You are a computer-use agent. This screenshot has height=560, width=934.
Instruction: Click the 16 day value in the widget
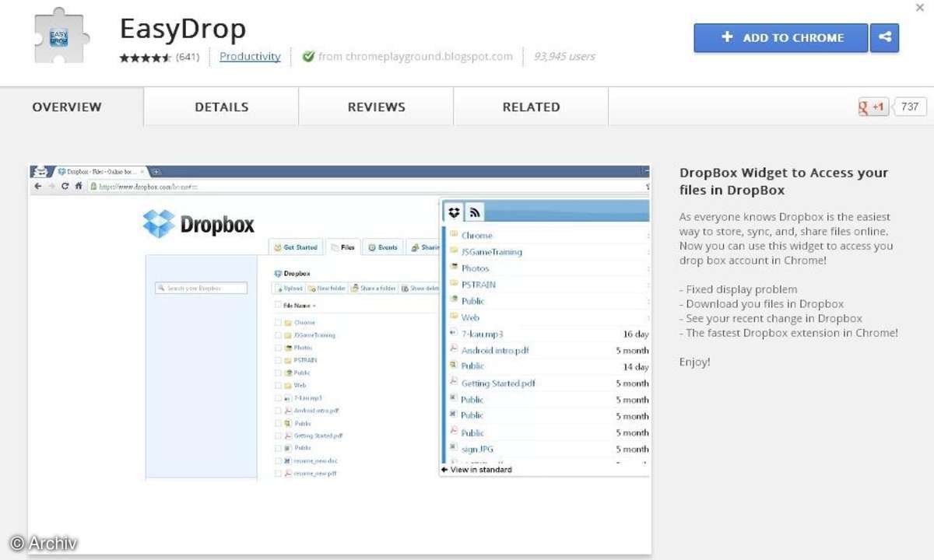(x=636, y=334)
